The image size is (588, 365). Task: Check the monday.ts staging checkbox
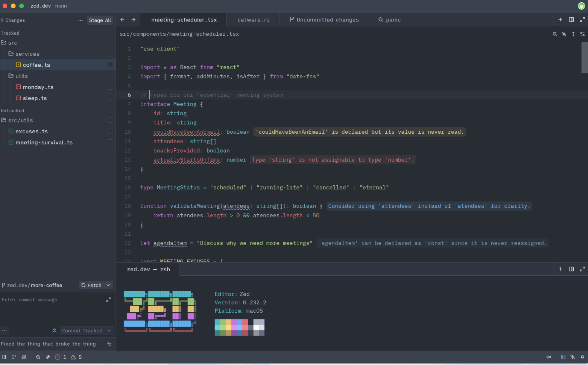pyautogui.click(x=110, y=87)
